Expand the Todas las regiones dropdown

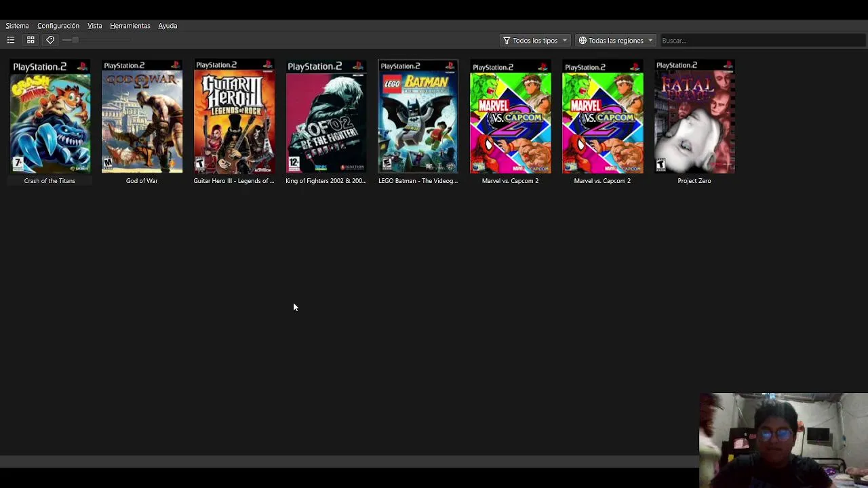[615, 41]
